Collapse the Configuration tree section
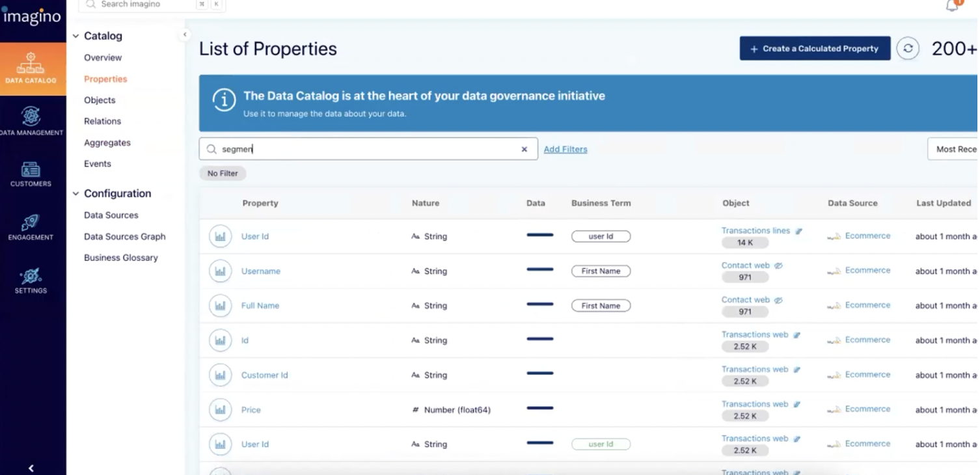 tap(76, 194)
